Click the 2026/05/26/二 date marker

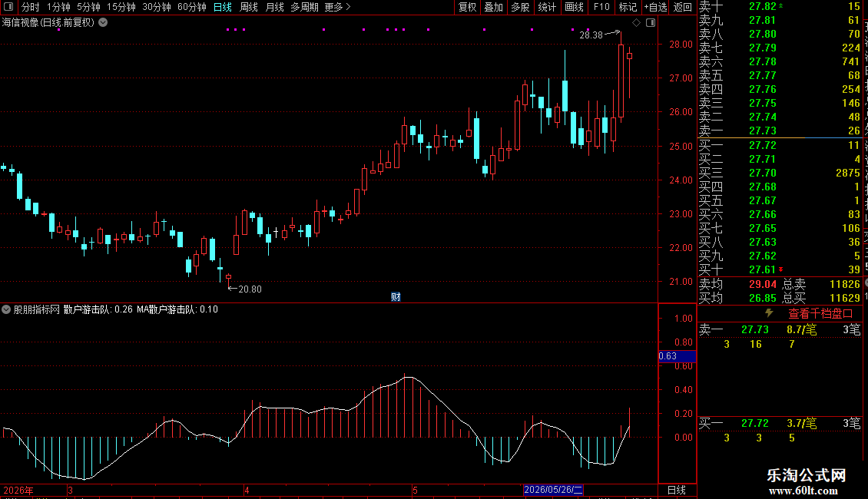(553, 490)
